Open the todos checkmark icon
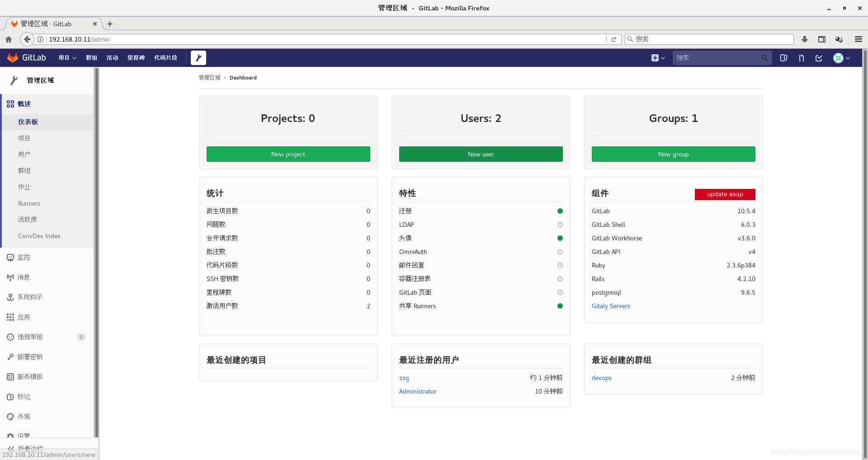The width and height of the screenshot is (868, 460). tap(819, 58)
